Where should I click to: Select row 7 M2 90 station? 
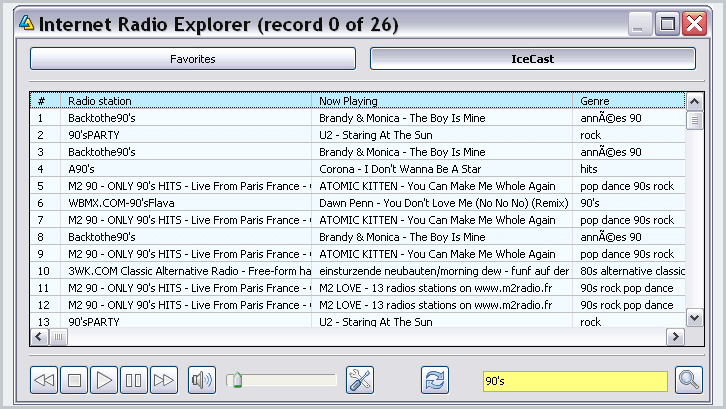(x=357, y=220)
